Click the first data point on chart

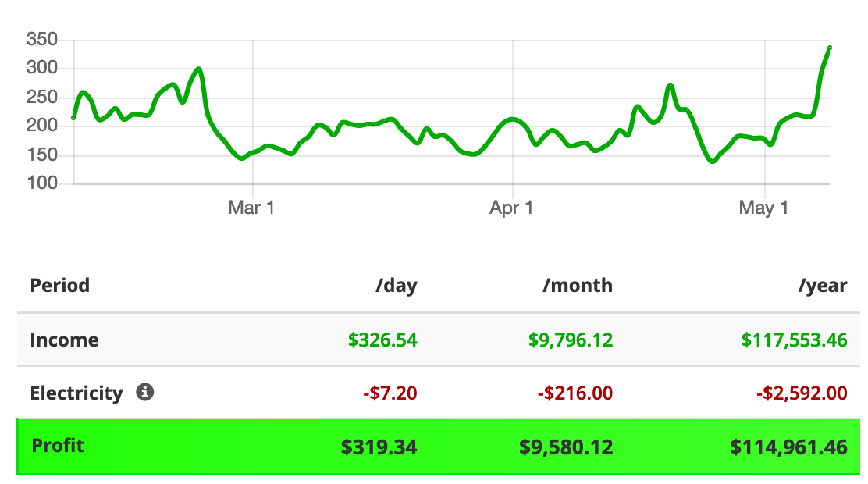(73, 117)
